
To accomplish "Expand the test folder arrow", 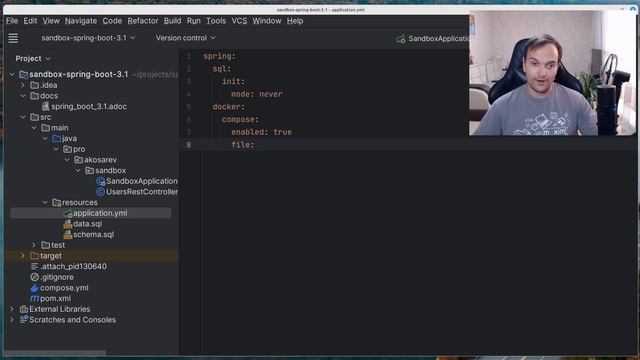I will click(x=34, y=245).
